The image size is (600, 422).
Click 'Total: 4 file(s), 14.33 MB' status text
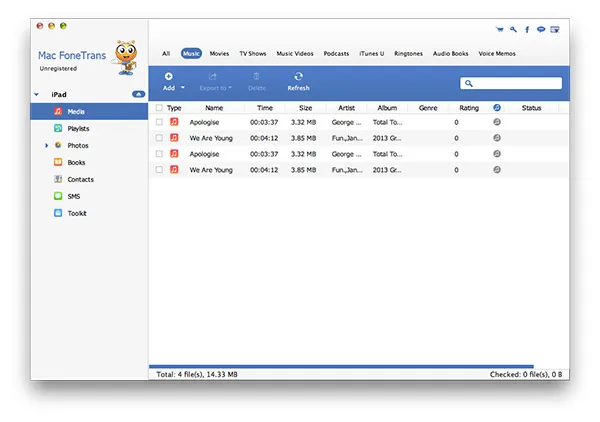[x=197, y=374]
